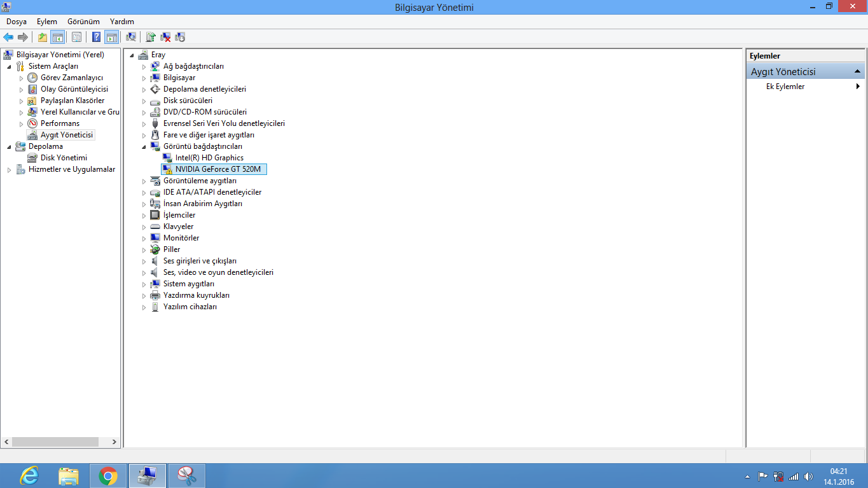The image size is (868, 488).
Task: Toggle Show/Hide Action Pane toolbar button
Action: 112,37
